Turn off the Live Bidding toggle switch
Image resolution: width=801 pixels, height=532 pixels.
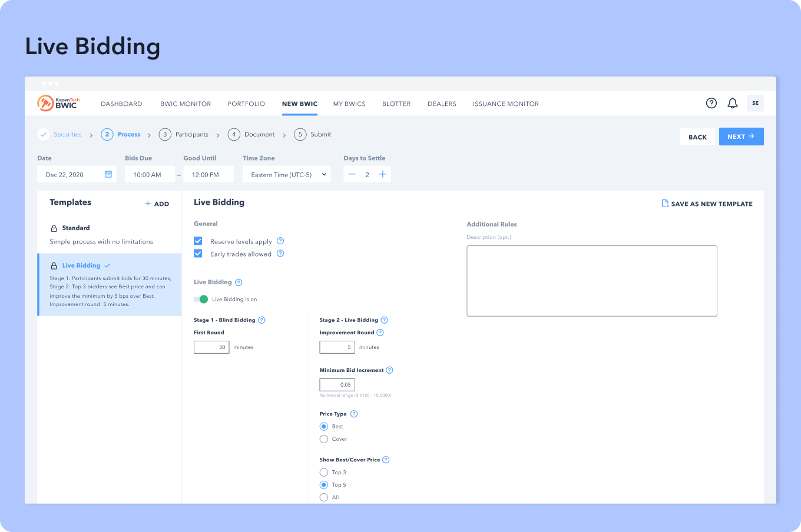[x=201, y=299]
